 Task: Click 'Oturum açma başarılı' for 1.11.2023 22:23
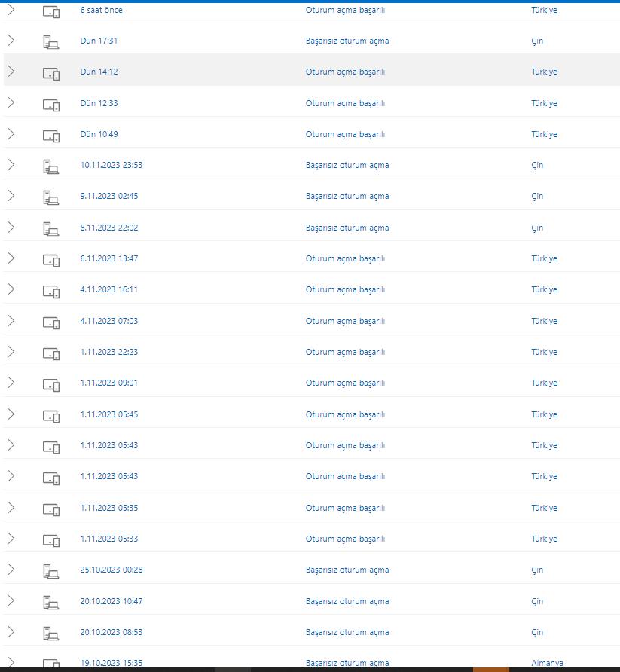[345, 353]
